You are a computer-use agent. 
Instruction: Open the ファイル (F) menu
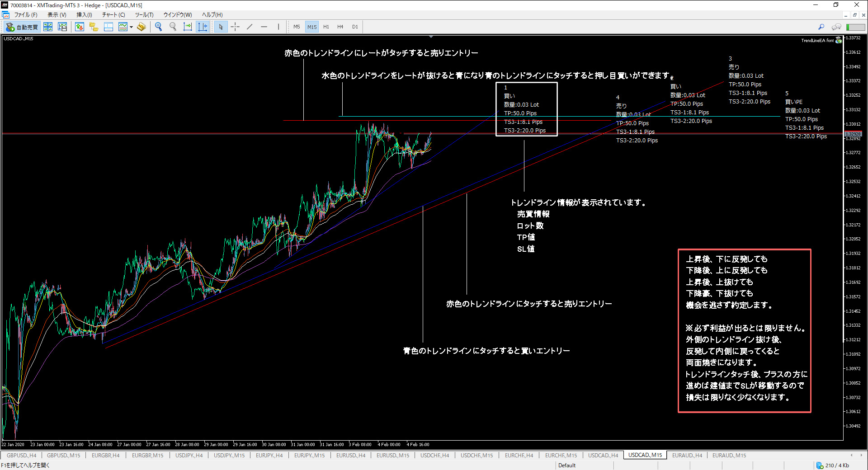pyautogui.click(x=26, y=15)
